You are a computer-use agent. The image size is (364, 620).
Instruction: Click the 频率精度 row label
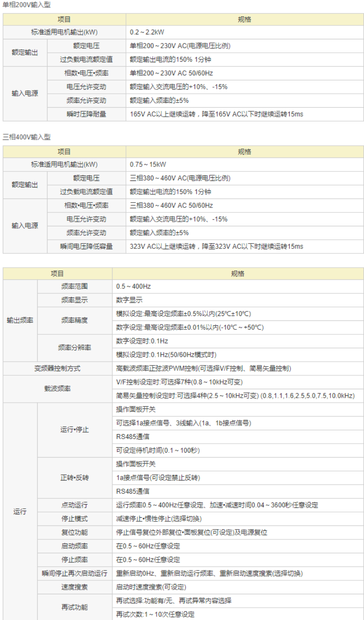[x=74, y=320]
